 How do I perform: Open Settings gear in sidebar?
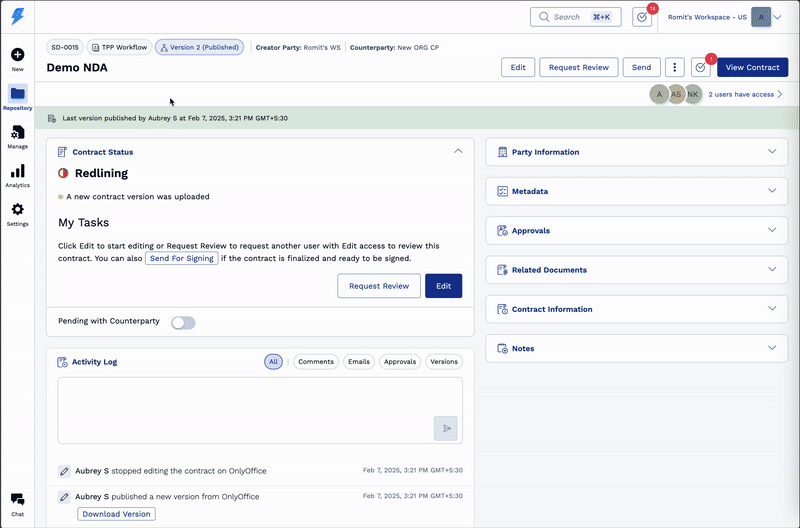(17, 209)
